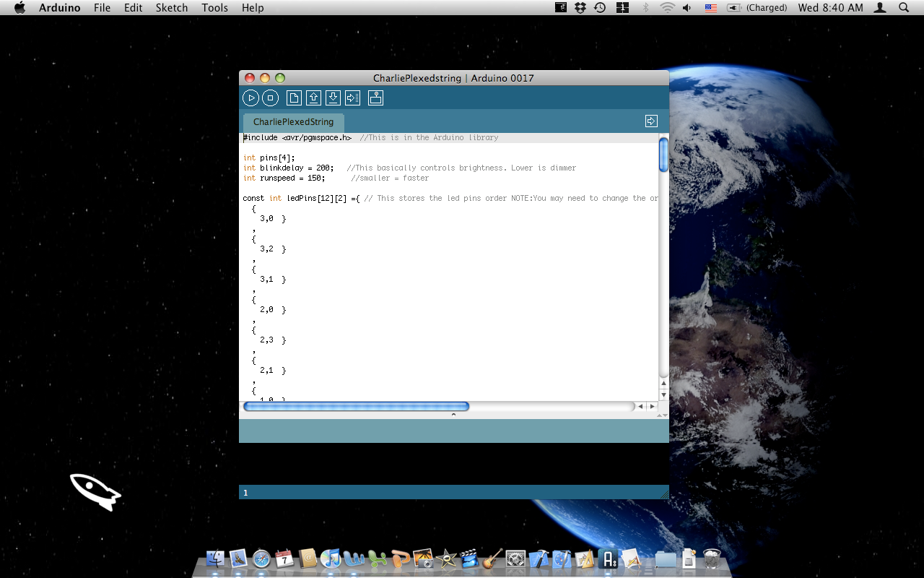Click the Wed 8:40 AM clock
Viewport: 924px width, 578px height.
[830, 8]
